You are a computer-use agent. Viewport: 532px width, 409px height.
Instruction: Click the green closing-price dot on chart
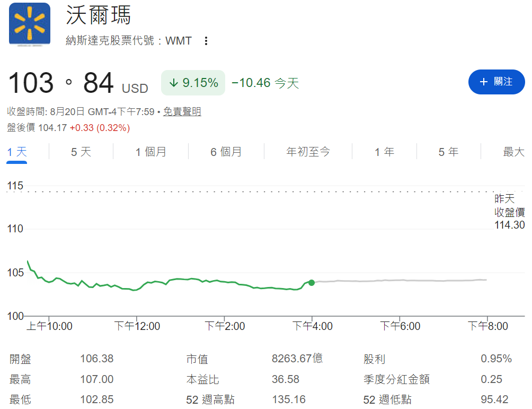pos(312,283)
